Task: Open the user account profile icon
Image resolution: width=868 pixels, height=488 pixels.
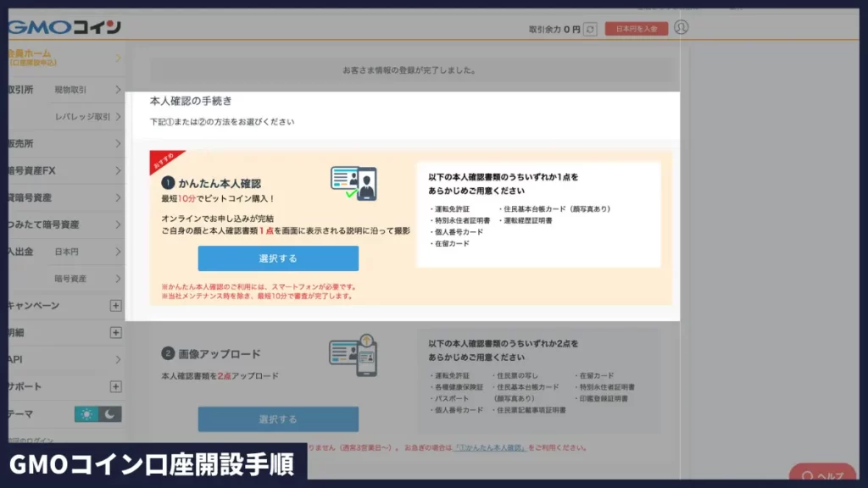Action: tap(682, 27)
